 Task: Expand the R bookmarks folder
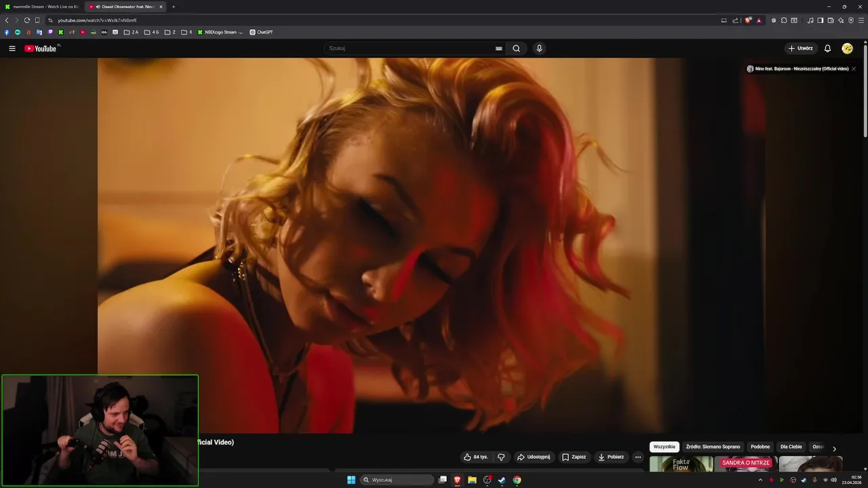tap(186, 32)
